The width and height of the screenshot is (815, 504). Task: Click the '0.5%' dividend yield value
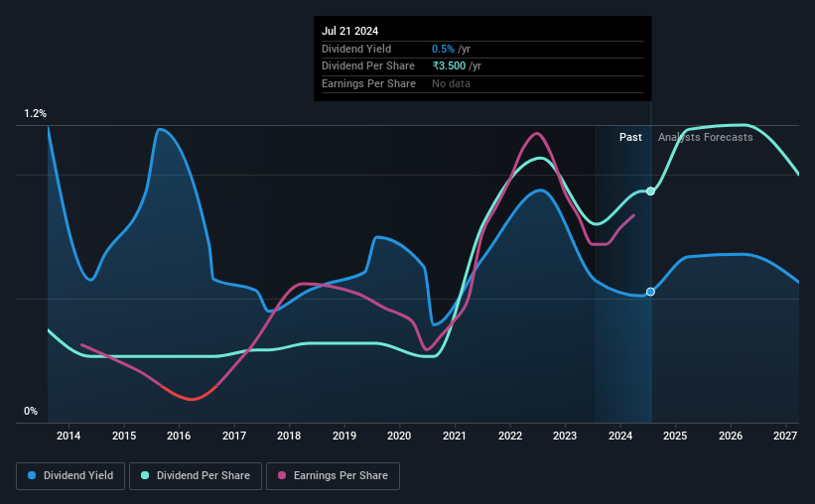coord(443,49)
